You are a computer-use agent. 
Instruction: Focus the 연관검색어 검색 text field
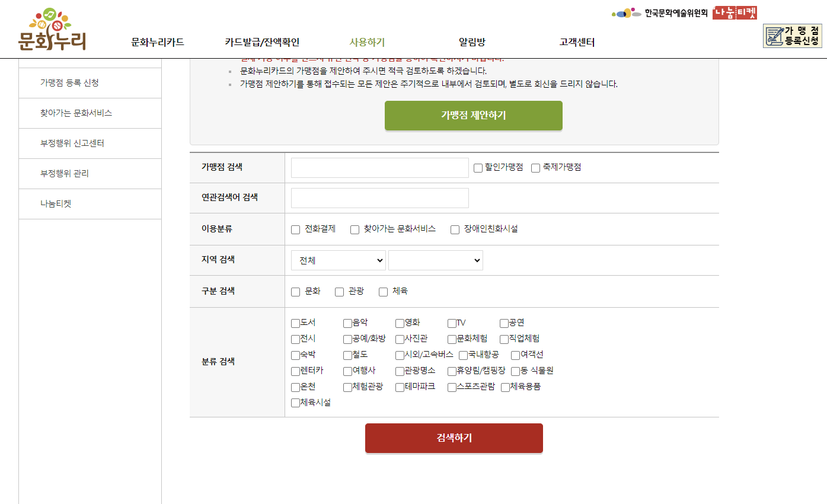[380, 198]
